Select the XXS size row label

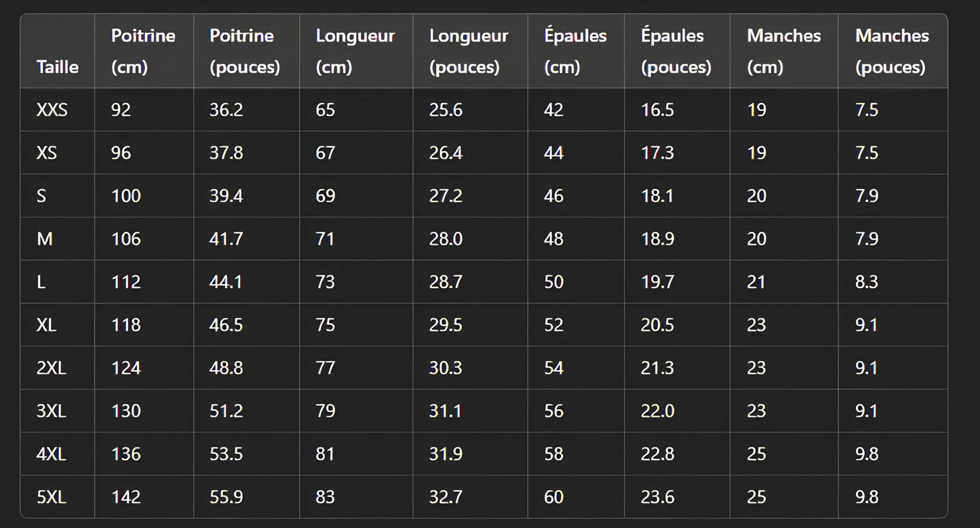52,110
